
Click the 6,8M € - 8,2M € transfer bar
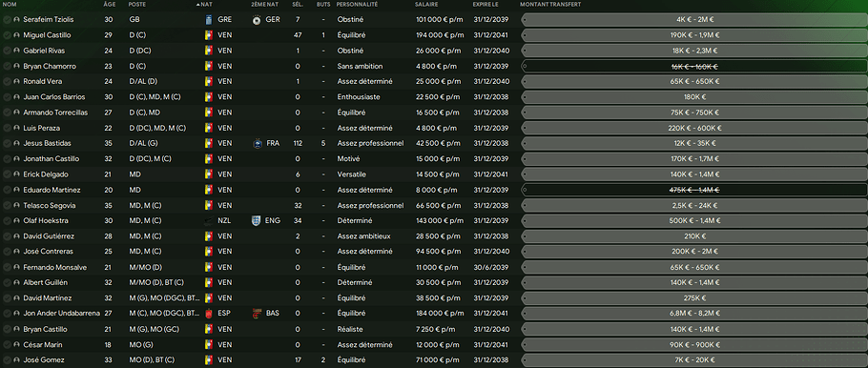pyautogui.click(x=694, y=314)
